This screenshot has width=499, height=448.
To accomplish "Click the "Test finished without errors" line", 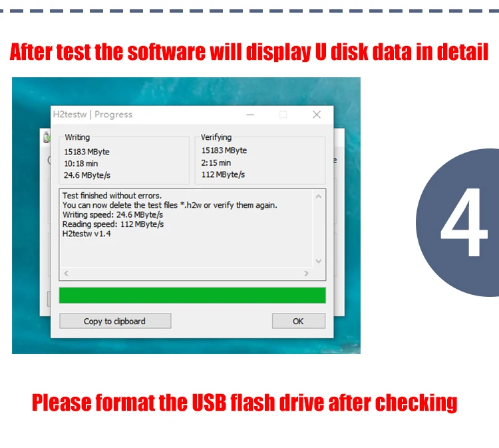I will [112, 196].
